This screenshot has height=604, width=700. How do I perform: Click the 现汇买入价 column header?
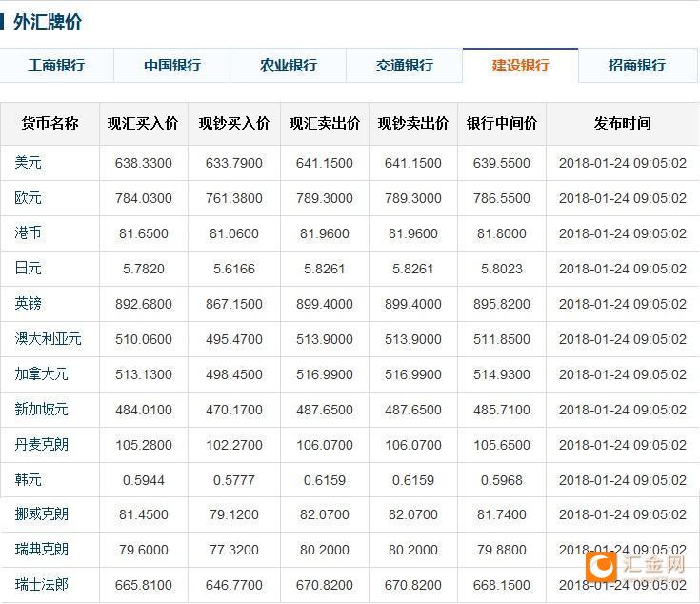143,123
